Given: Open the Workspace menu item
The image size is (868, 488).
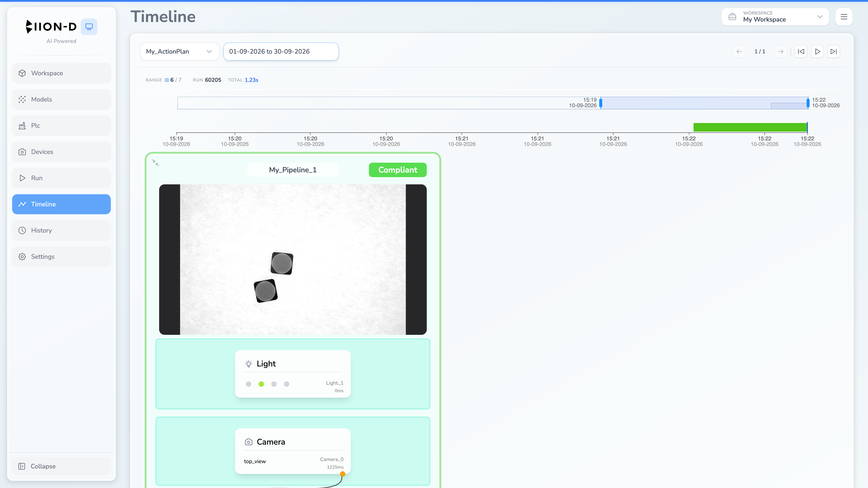Looking at the screenshot, I should [x=61, y=73].
